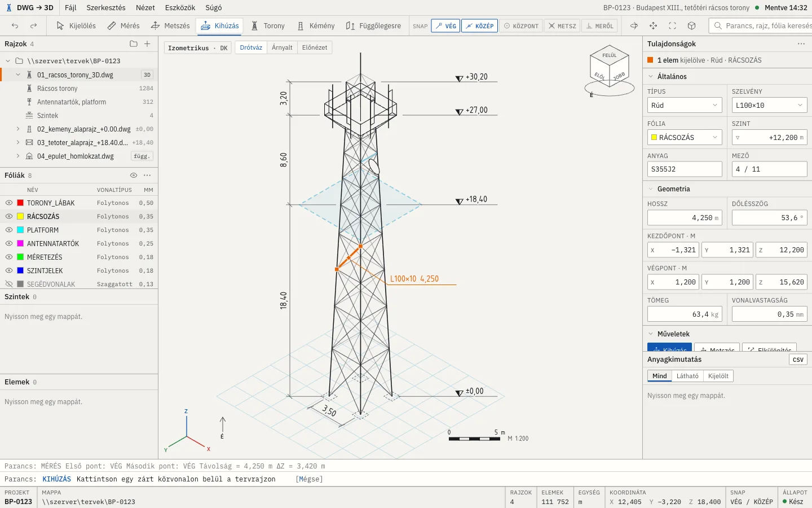Select the Kémény chimney tool
The height and width of the screenshot is (508, 812).
pos(316,26)
